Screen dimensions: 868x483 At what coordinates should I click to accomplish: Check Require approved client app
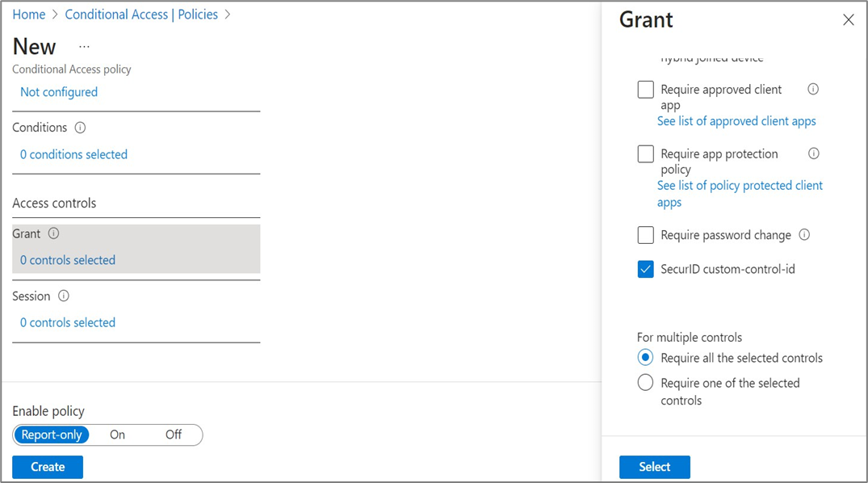(645, 90)
